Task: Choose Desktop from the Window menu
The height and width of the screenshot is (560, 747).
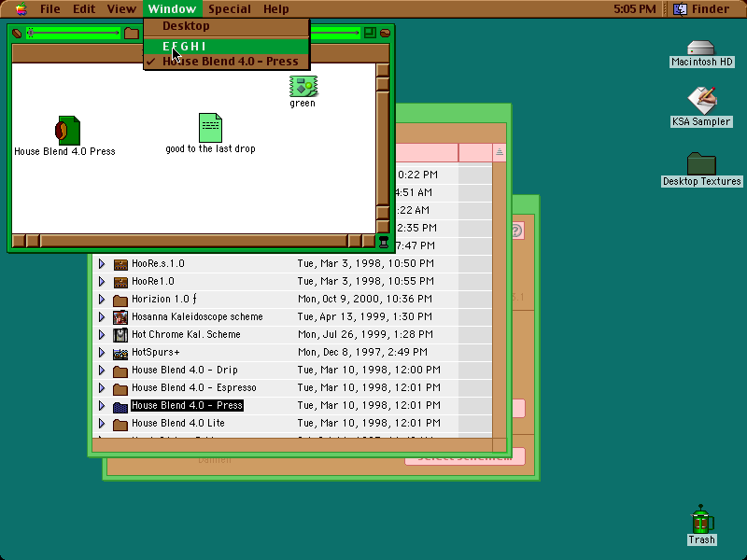Action: (x=226, y=26)
